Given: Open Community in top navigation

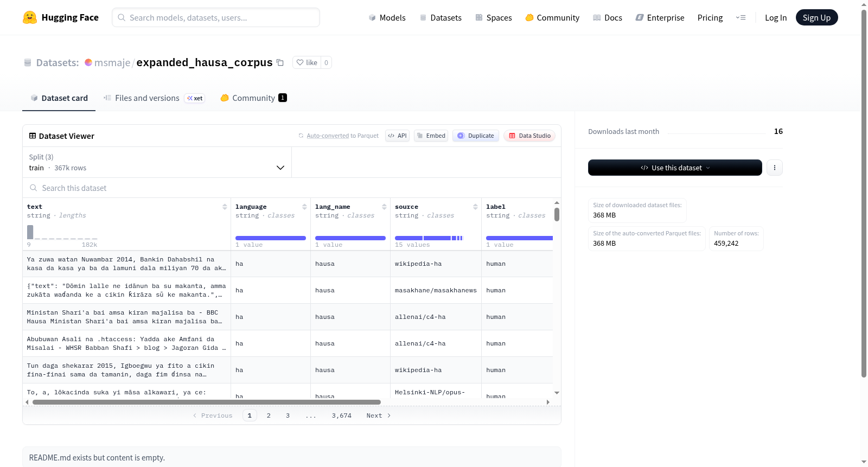Looking at the screenshot, I should [552, 17].
